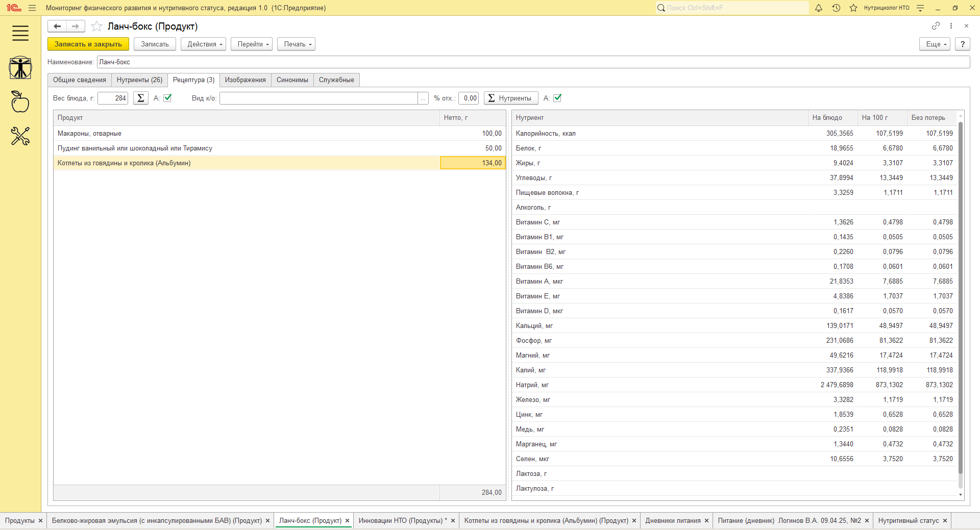Viewport: 980px width, 530px height.
Task: Click the notifications bell icon
Action: tap(819, 8)
